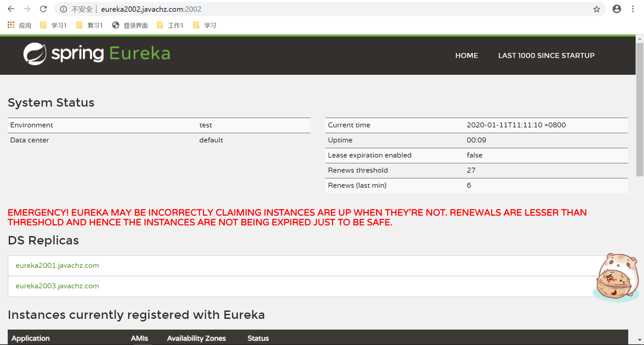644x345 pixels.
Task: Click the scrollbar up arrow
Action: (x=640, y=39)
